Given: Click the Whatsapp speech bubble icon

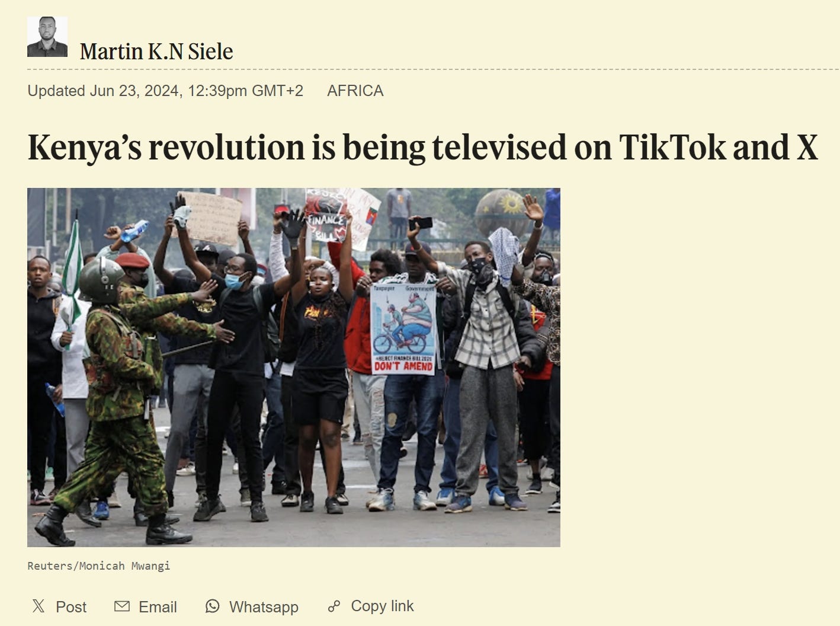Looking at the screenshot, I should (212, 606).
